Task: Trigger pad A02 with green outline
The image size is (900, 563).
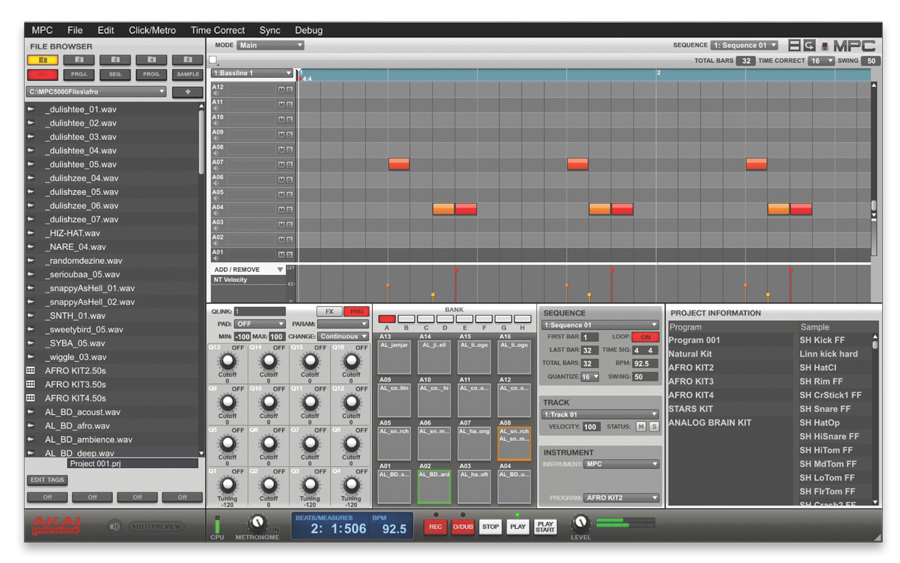Action: pyautogui.click(x=434, y=487)
